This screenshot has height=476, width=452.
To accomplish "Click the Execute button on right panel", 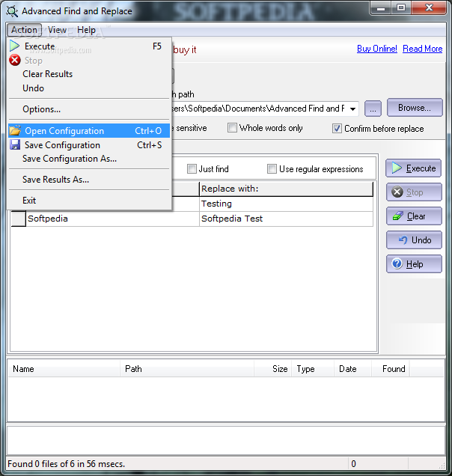I will tap(413, 168).
